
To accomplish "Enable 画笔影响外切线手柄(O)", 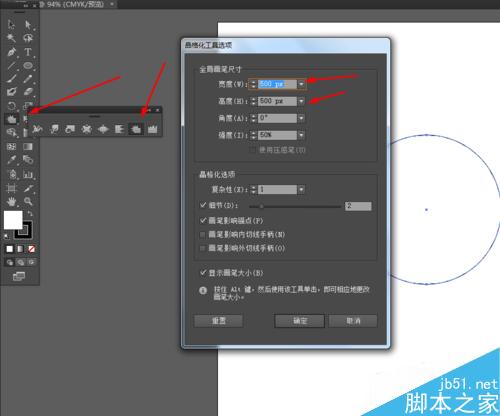I will pyautogui.click(x=202, y=248).
